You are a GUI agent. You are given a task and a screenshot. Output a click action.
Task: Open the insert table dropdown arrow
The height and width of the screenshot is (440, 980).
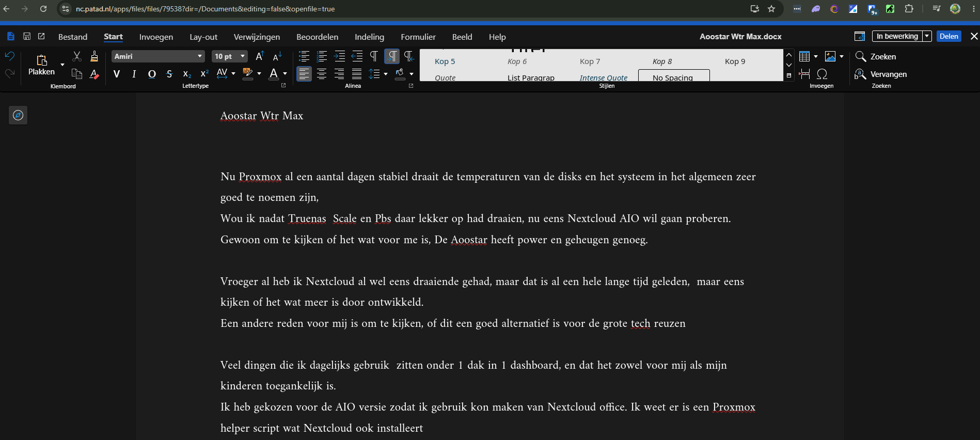816,56
